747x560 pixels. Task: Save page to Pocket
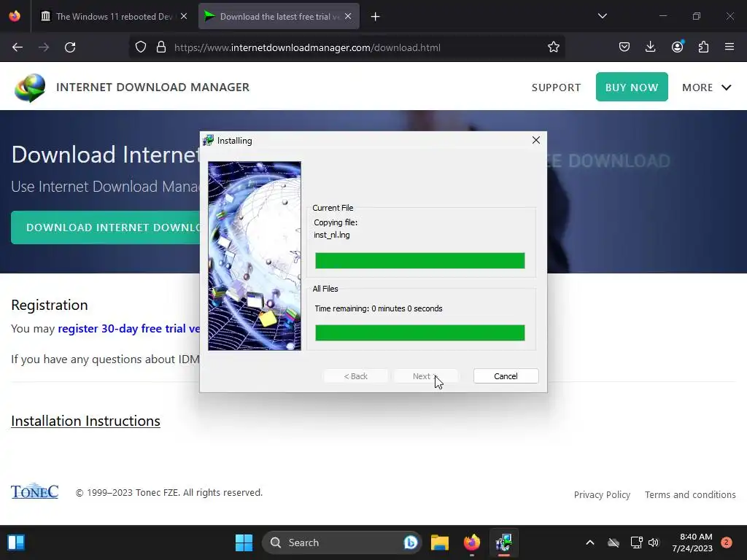(x=624, y=47)
